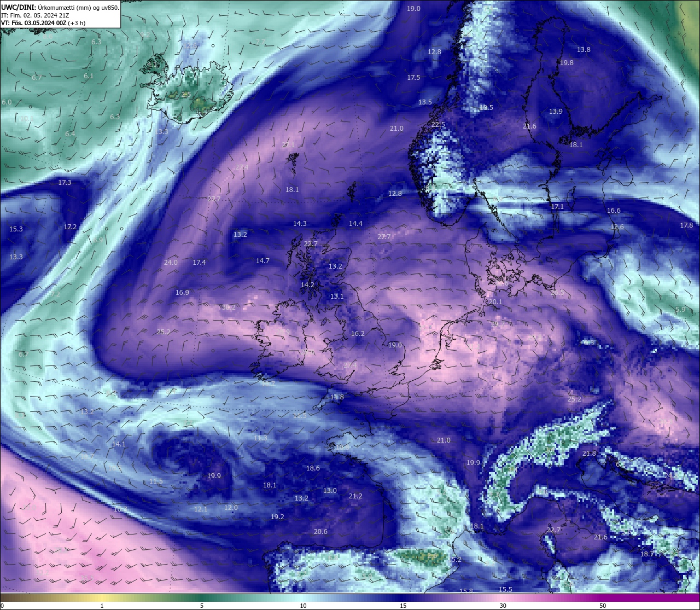Click the value label '6.4' on the map
The width and height of the screenshot is (700, 610).
[70, 134]
